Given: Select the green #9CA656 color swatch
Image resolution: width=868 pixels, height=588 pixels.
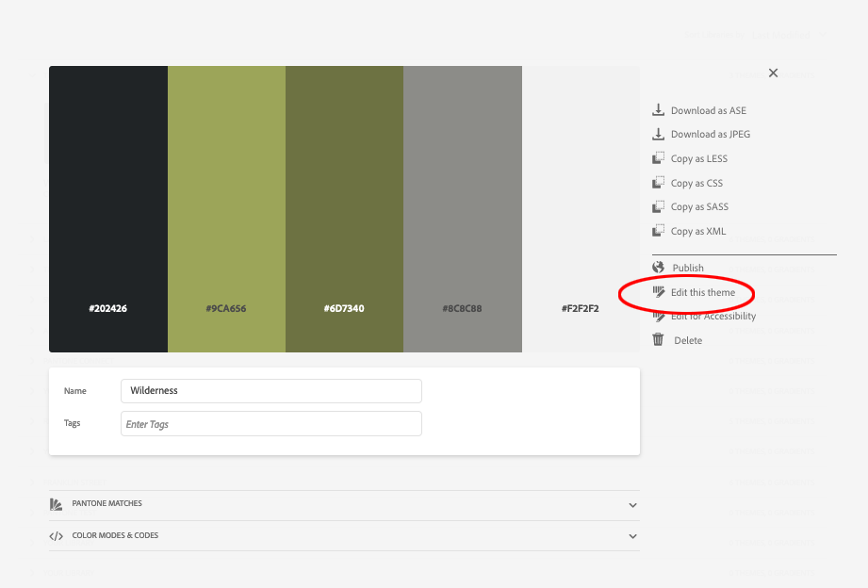Looking at the screenshot, I should [226, 209].
